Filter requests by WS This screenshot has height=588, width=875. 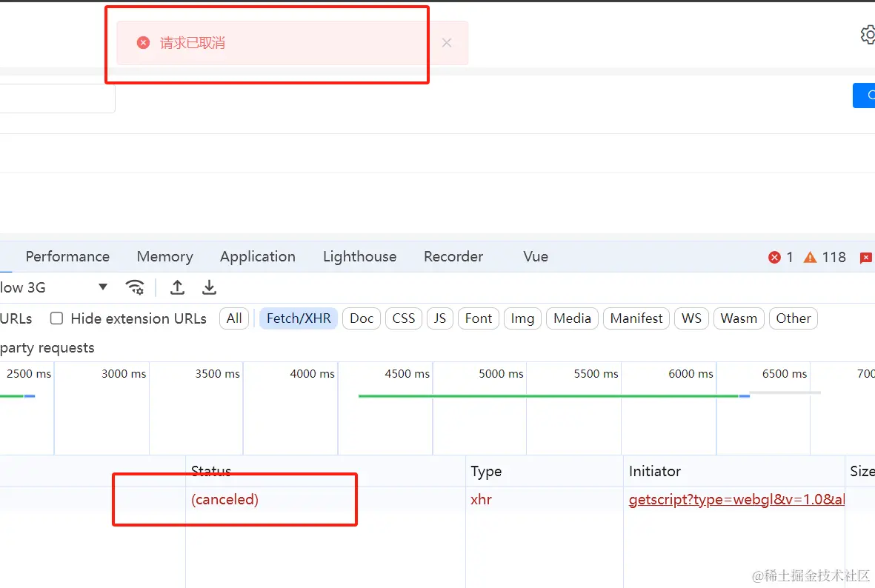coord(691,318)
